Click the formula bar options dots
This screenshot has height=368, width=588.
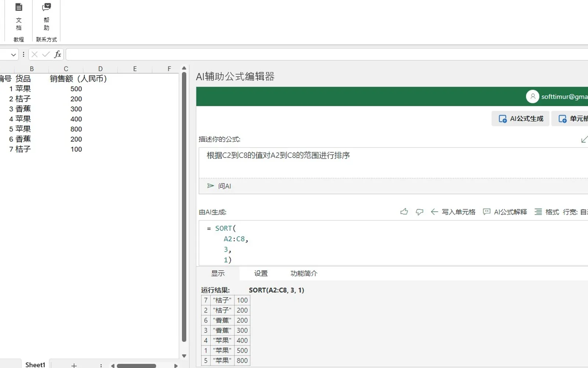[24, 54]
